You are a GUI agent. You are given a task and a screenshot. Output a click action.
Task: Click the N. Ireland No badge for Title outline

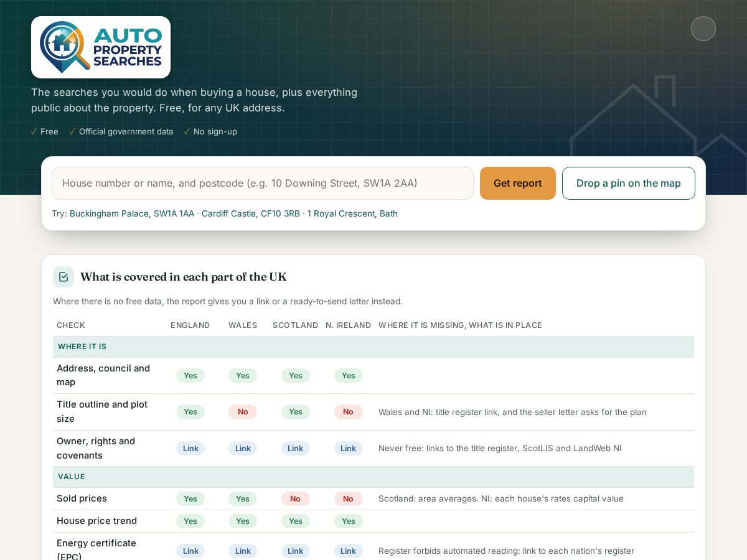point(349,412)
